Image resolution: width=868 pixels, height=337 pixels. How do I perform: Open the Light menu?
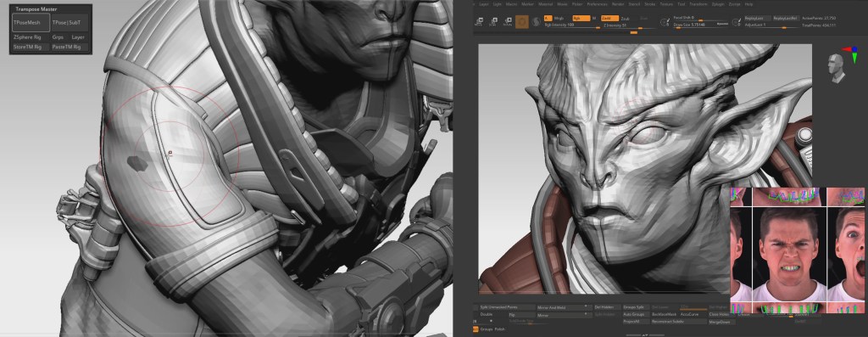[x=497, y=4]
